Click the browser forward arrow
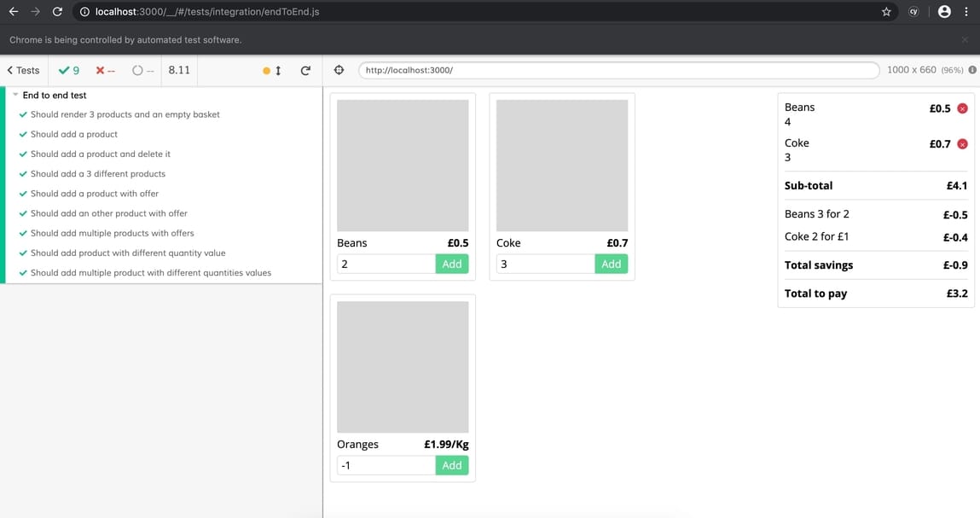The height and width of the screenshot is (518, 980). (35, 11)
